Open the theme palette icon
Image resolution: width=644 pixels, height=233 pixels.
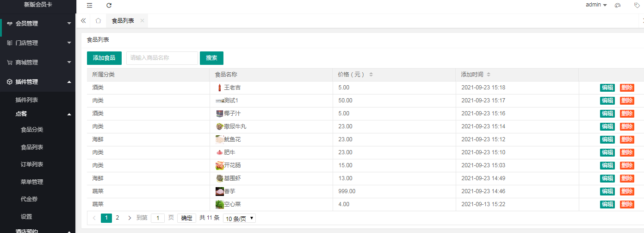[x=617, y=5]
